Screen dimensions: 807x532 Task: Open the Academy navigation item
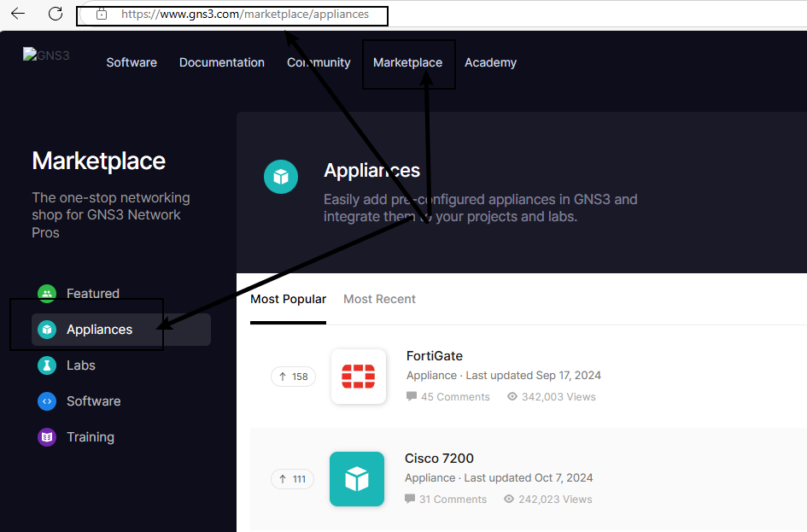point(490,62)
